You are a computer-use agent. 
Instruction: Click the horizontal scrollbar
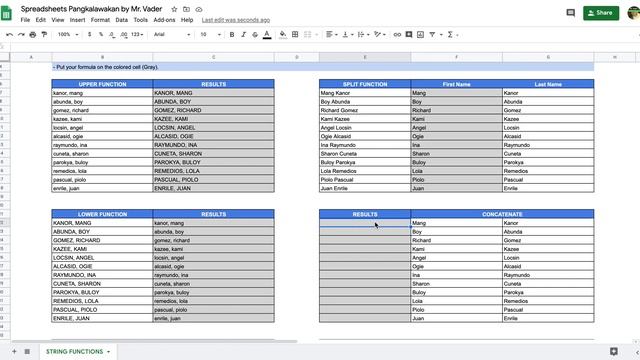[x=154, y=341]
